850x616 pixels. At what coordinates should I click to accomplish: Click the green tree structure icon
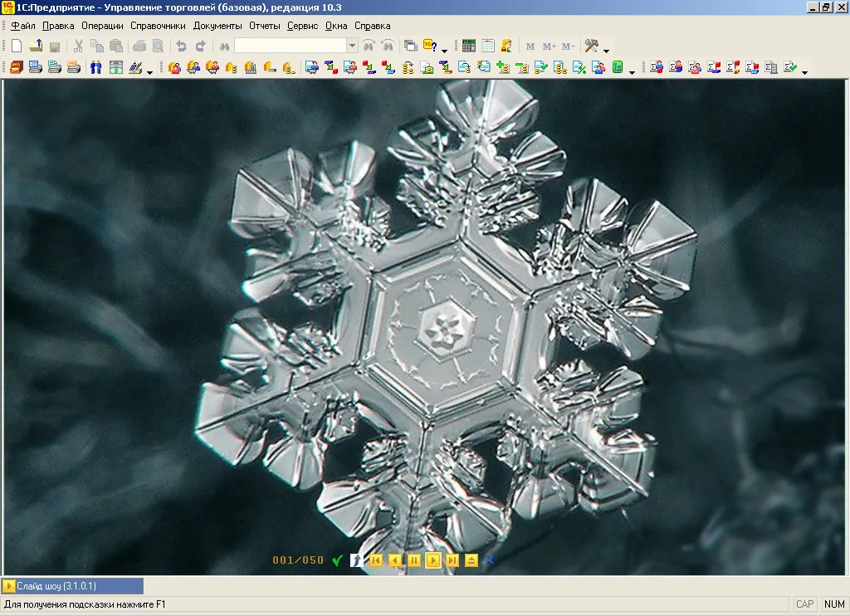point(618,67)
